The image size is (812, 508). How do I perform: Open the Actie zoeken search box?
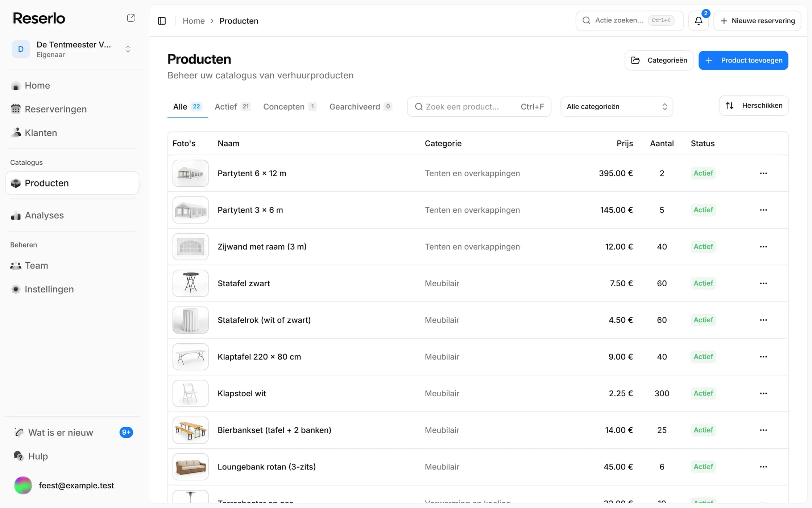[x=629, y=21]
